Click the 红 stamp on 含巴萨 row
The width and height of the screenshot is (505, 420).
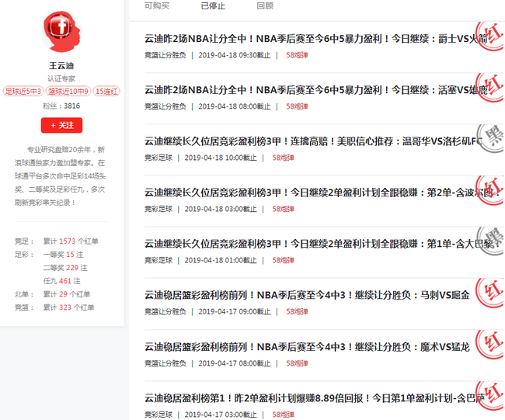490,395
